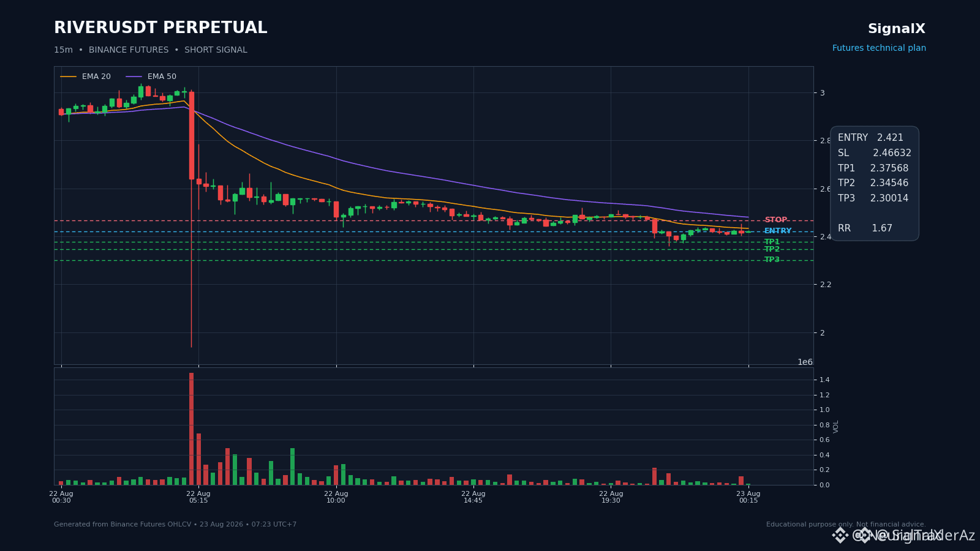Click the EMA 20 legend entry
980x551 pixels.
click(86, 77)
